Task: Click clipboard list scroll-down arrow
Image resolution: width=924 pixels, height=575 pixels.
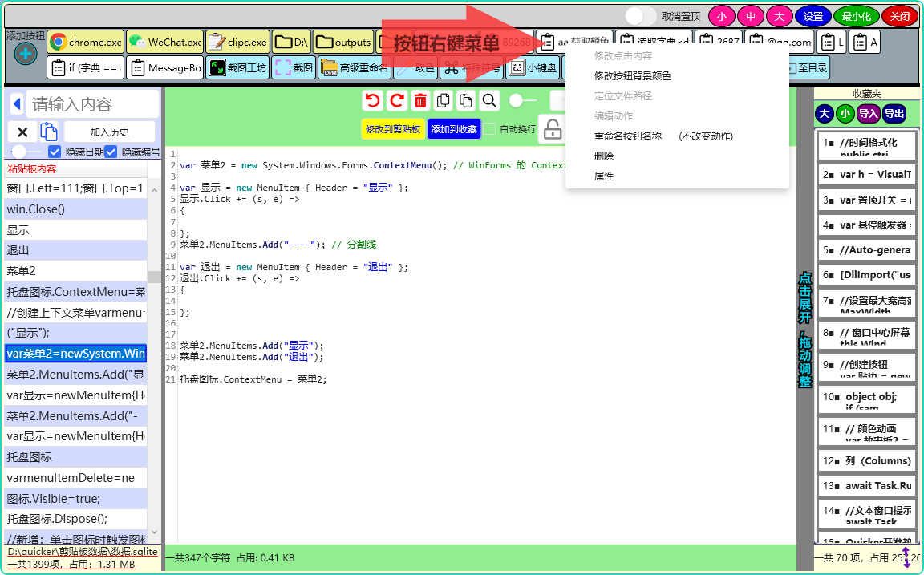Action: click(x=154, y=532)
